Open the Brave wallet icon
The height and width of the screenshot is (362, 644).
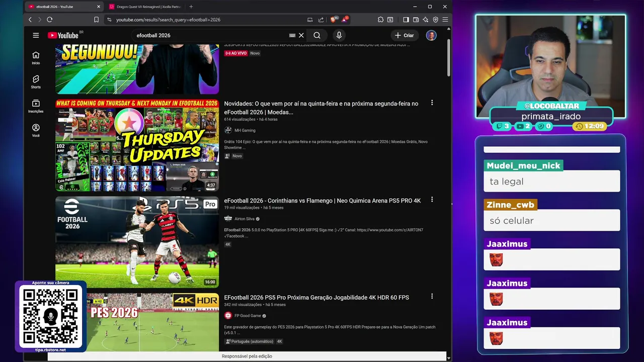pyautogui.click(x=416, y=20)
